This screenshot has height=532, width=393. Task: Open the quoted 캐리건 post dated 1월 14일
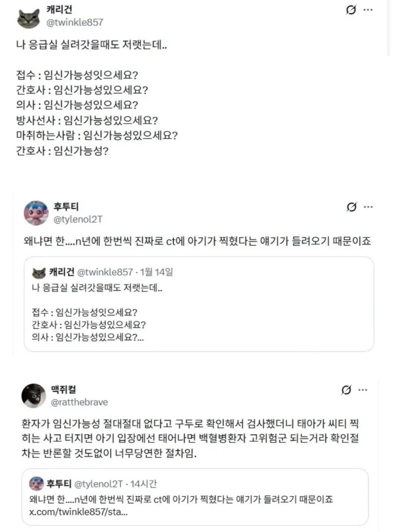199,304
